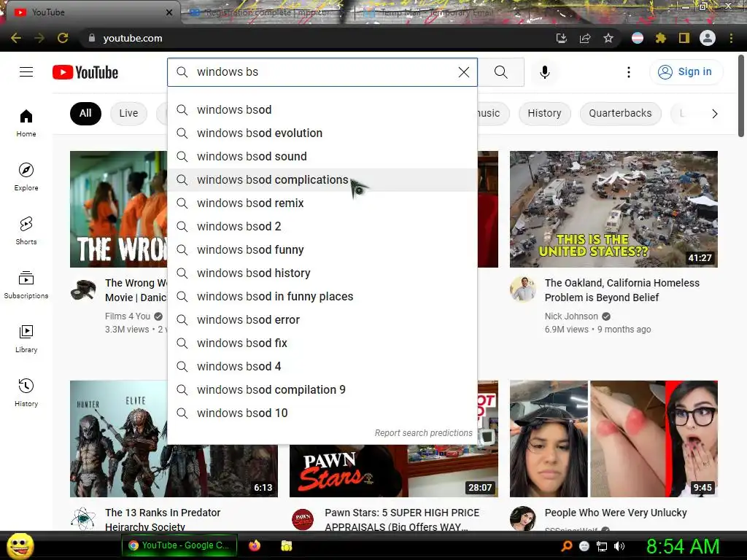Open the Oakland homeless video thumbnail
Screen dimensions: 747x560
tap(614, 209)
